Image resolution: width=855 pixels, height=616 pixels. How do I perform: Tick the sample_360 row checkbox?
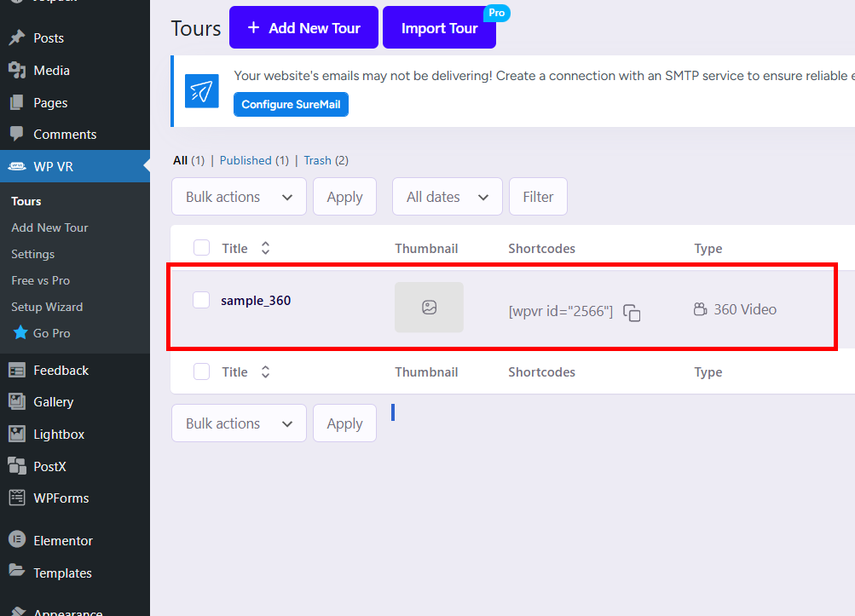(201, 300)
